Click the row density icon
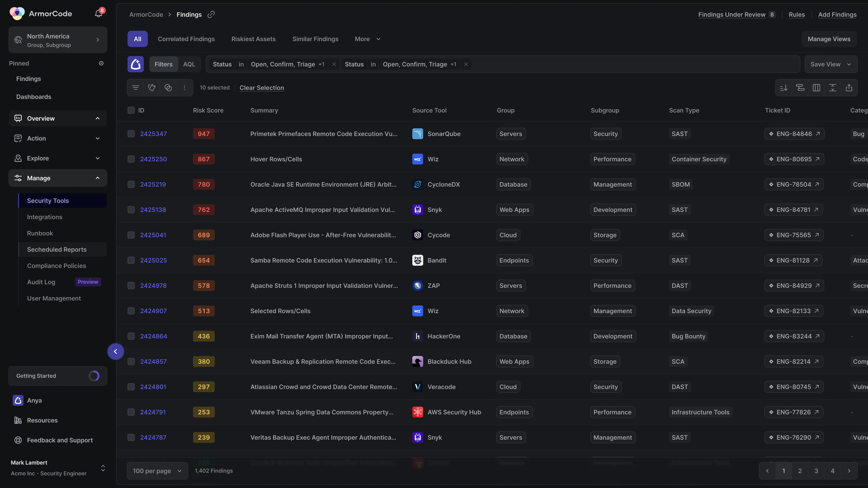 pos(833,87)
